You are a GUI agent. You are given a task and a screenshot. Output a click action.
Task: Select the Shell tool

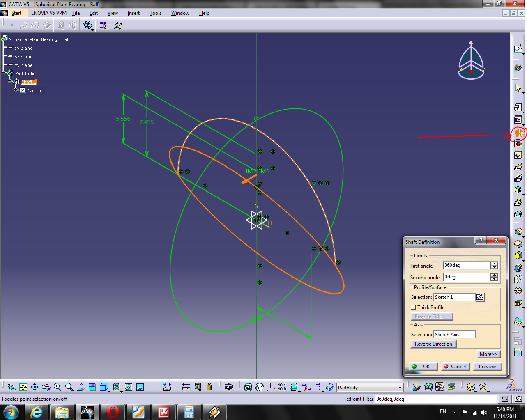(x=518, y=268)
